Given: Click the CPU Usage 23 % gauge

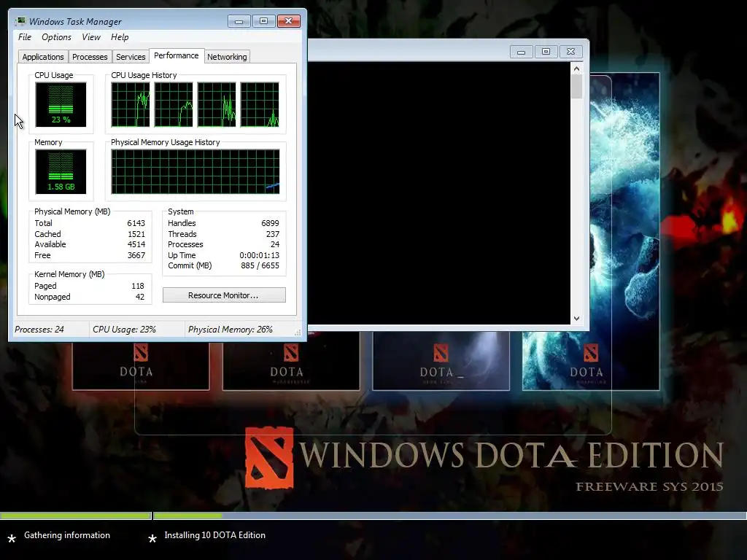Looking at the screenshot, I should [x=61, y=105].
